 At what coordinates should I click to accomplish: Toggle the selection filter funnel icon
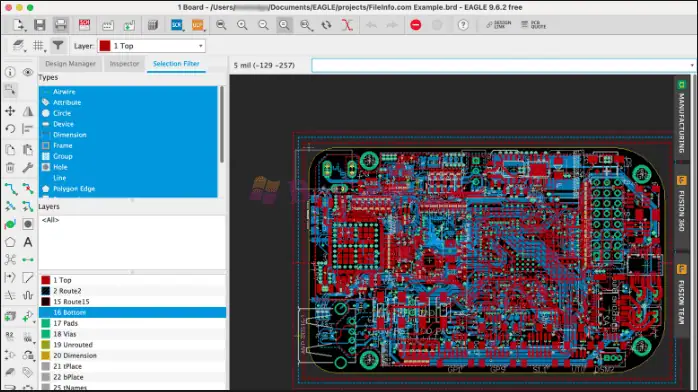click(58, 45)
